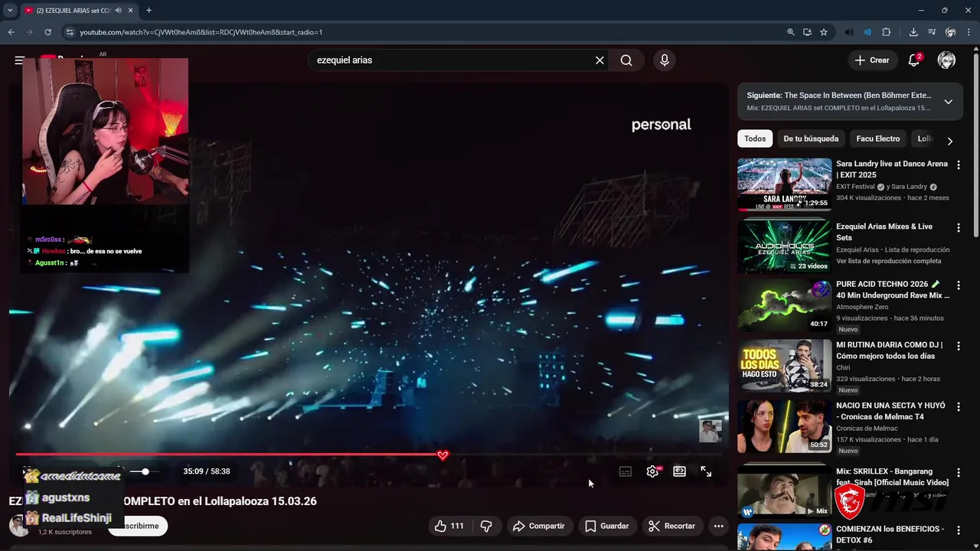Open the Chrome downloads icon
The height and width of the screenshot is (551, 980).
[913, 32]
